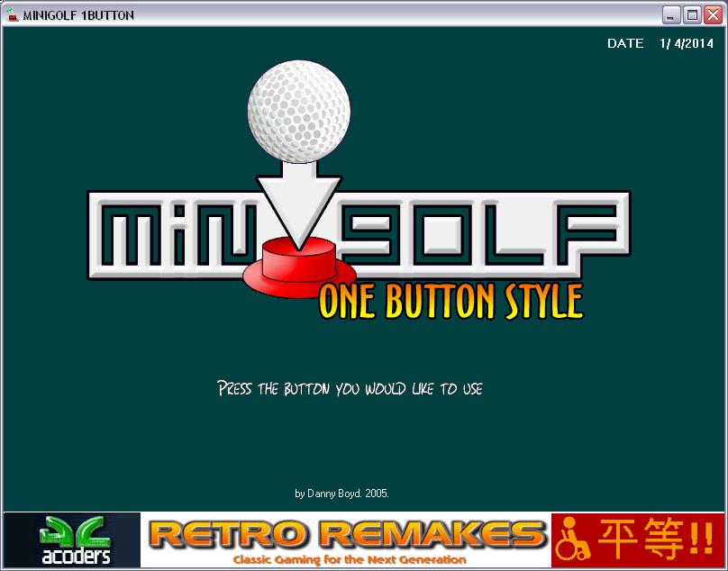728x571 pixels.
Task: Open the acoders logo banner
Action: [72, 539]
